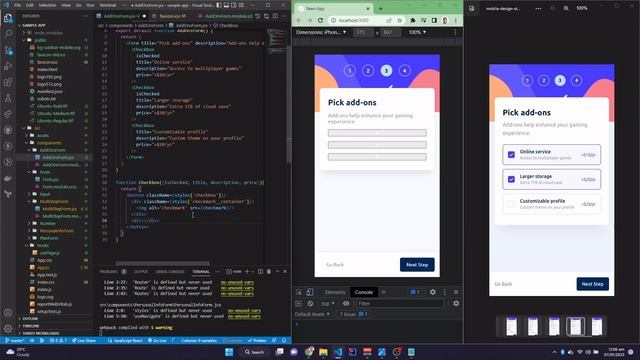Screen dimensions: 640x360
Task: Open File Explorer from the taskbar
Action: (323, 352)
